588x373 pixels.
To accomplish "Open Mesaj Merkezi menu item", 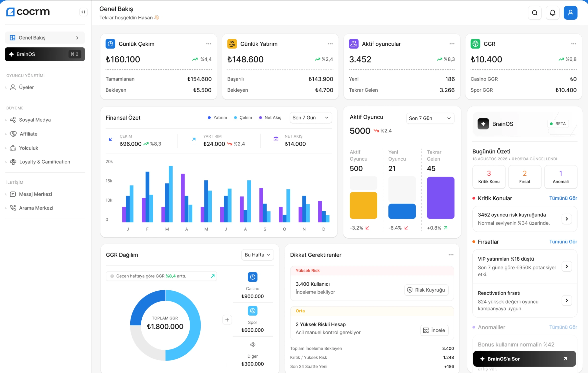I will (x=31, y=194).
